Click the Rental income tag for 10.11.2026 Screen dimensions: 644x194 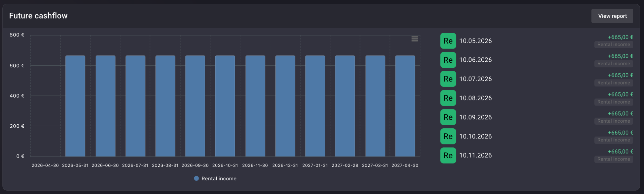click(614, 159)
